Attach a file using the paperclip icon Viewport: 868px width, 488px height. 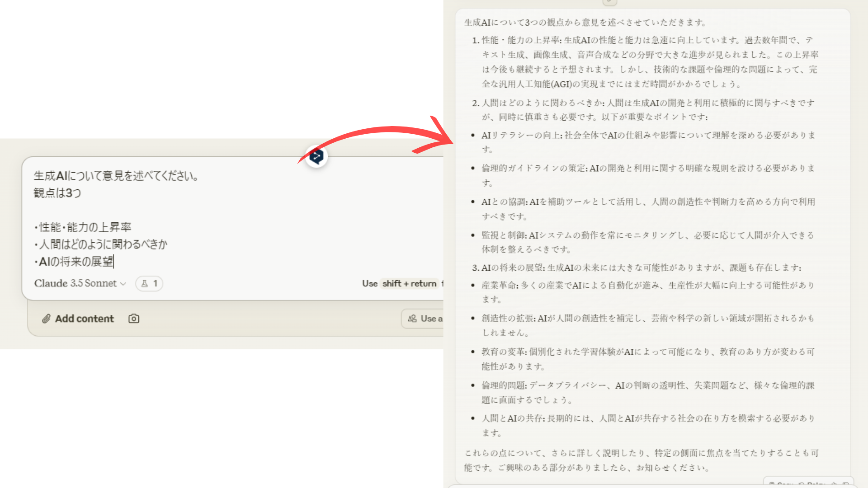click(47, 319)
